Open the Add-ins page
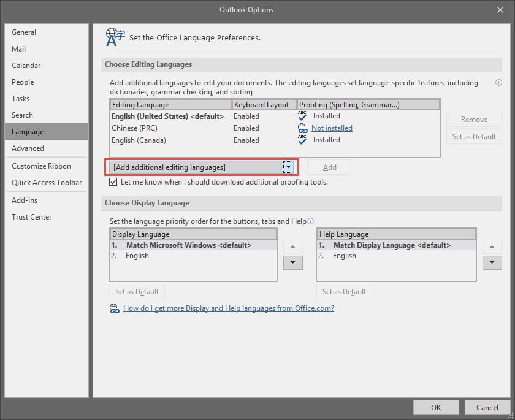This screenshot has height=420, width=515. tap(47, 200)
